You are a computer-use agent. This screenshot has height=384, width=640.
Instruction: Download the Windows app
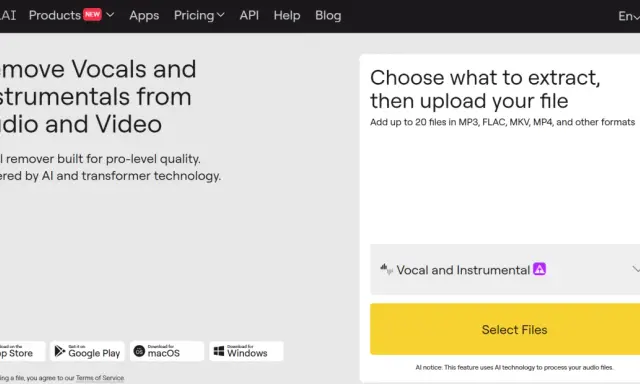(x=246, y=351)
